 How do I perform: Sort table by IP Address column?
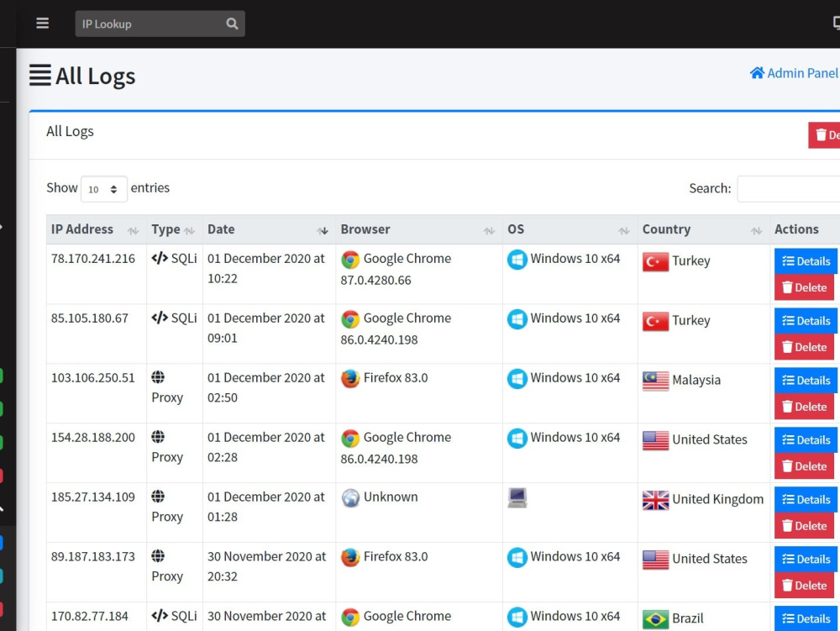(96, 229)
